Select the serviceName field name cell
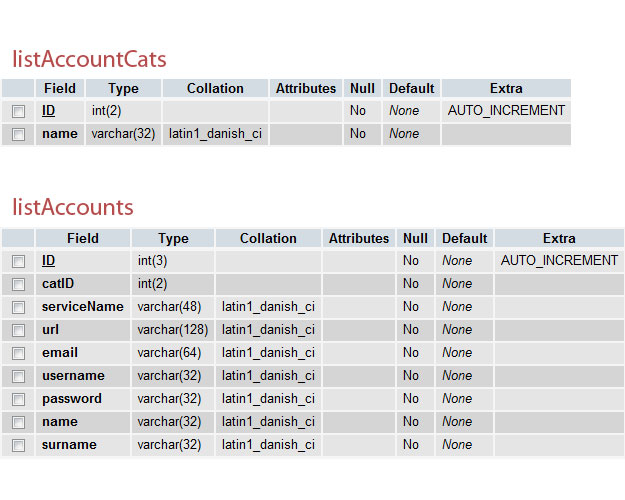Screen dimensions: 625x500 click(x=83, y=307)
